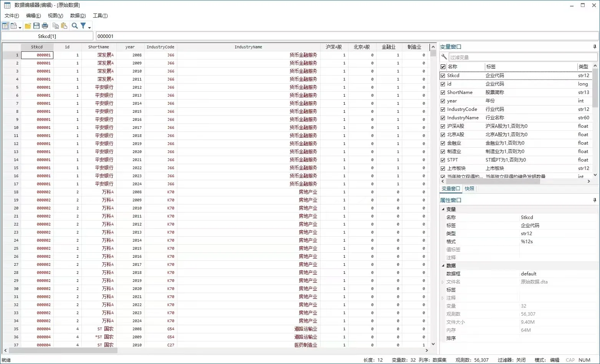Click 万科A cell for year 2024
The image size is (600, 364).
tap(99, 321)
